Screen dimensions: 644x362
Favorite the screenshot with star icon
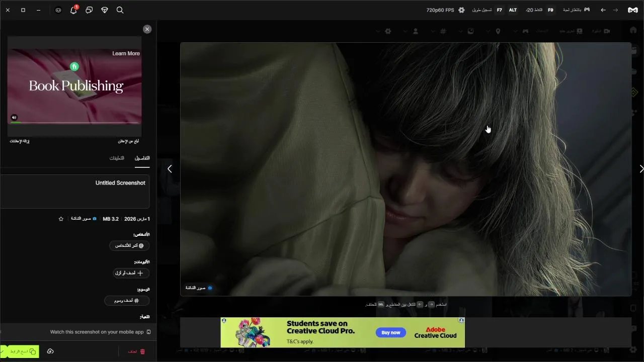61,219
